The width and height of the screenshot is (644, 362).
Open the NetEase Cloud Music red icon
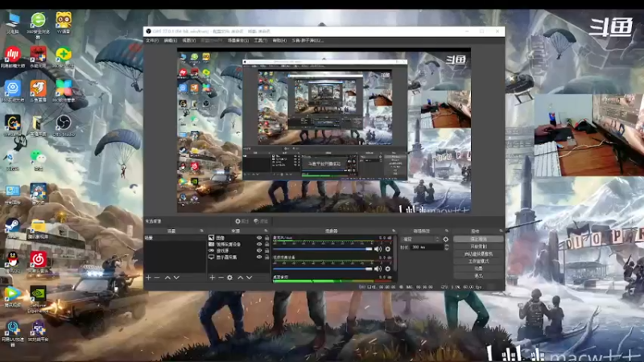click(x=38, y=262)
